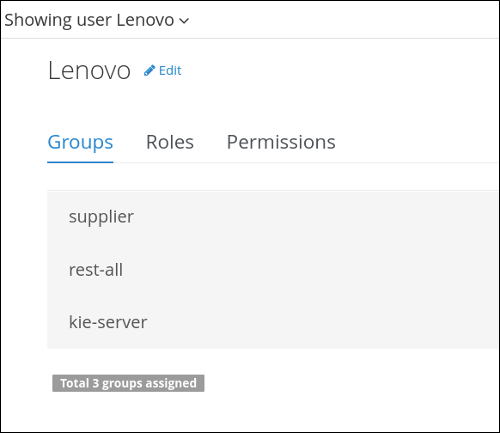Click the Edit link for user Lenovo
The width and height of the screenshot is (500, 433).
point(163,70)
